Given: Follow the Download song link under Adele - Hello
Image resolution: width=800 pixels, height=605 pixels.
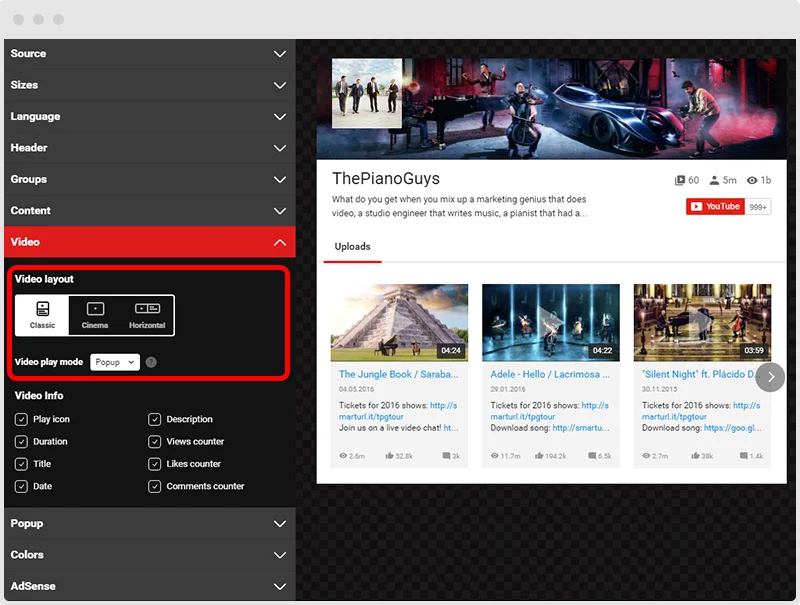Looking at the screenshot, I should [581, 428].
